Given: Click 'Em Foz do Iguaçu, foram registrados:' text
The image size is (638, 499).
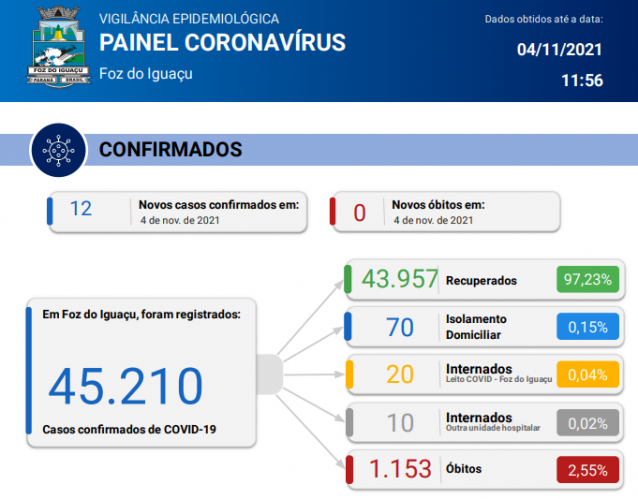Looking at the screenshot, I should coord(141,314).
